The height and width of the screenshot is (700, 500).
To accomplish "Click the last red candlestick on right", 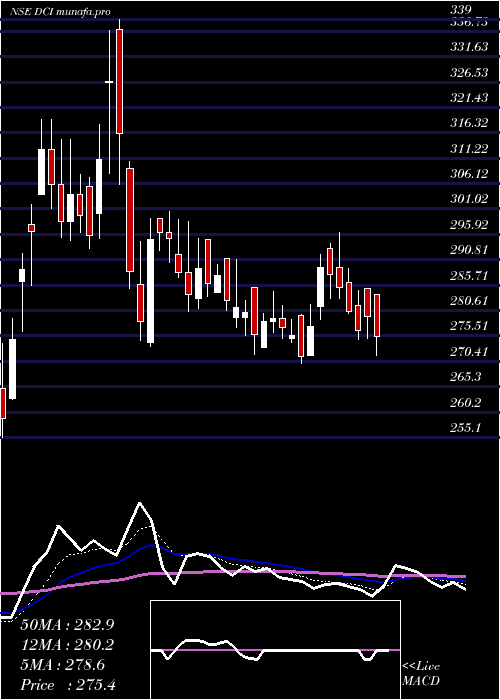I will (x=377, y=316).
